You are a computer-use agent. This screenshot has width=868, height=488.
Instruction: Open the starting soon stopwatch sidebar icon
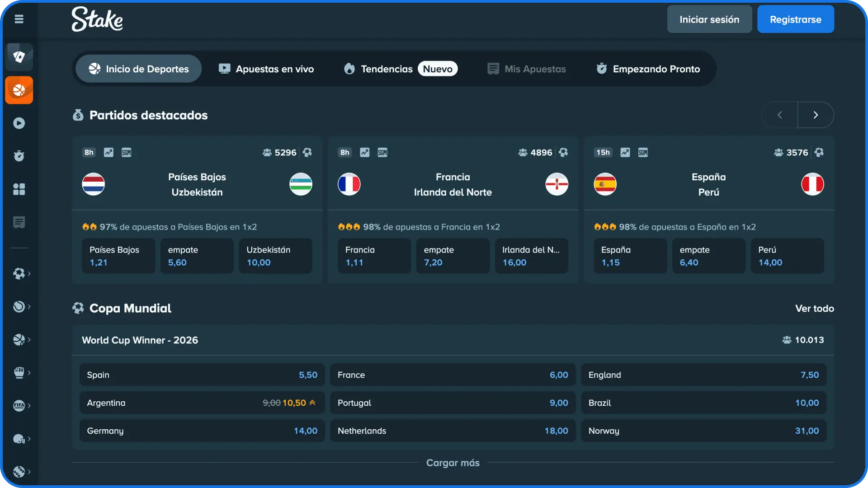coord(19,156)
